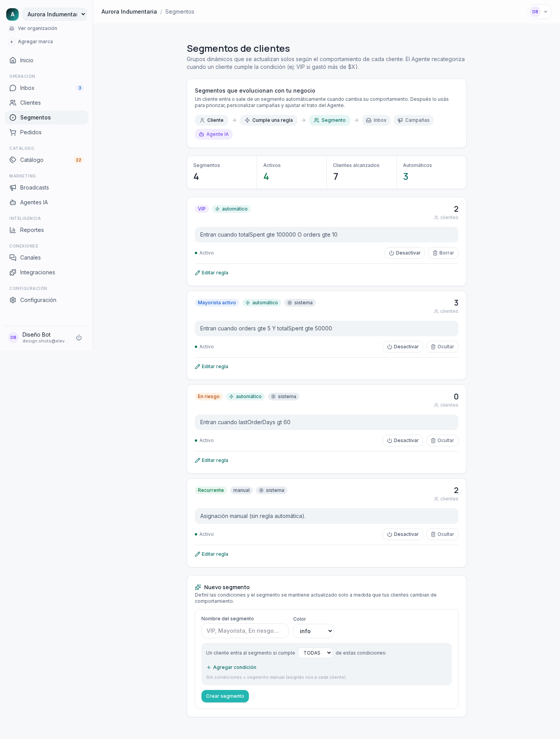The image size is (560, 739).
Task: Deactivate the Mayorista activo segment
Action: 403,347
